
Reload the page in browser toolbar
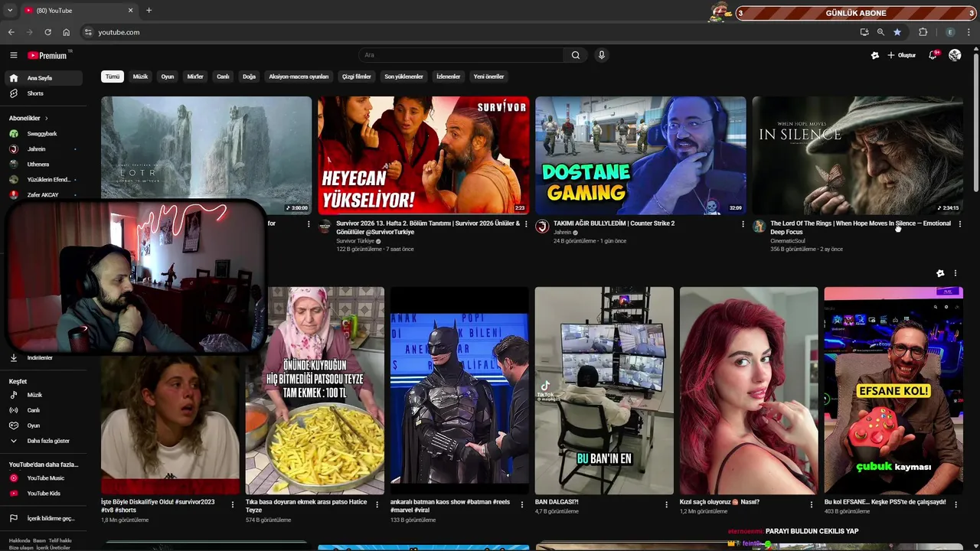click(x=47, y=32)
